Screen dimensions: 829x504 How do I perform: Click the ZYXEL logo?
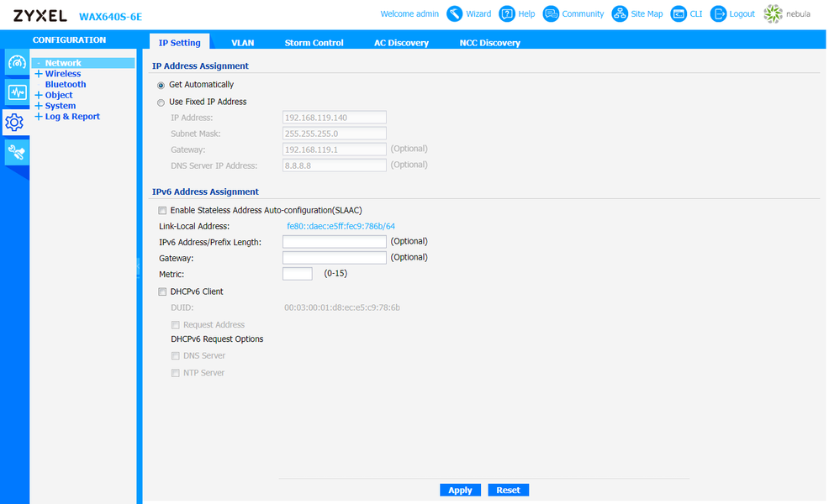click(40, 16)
